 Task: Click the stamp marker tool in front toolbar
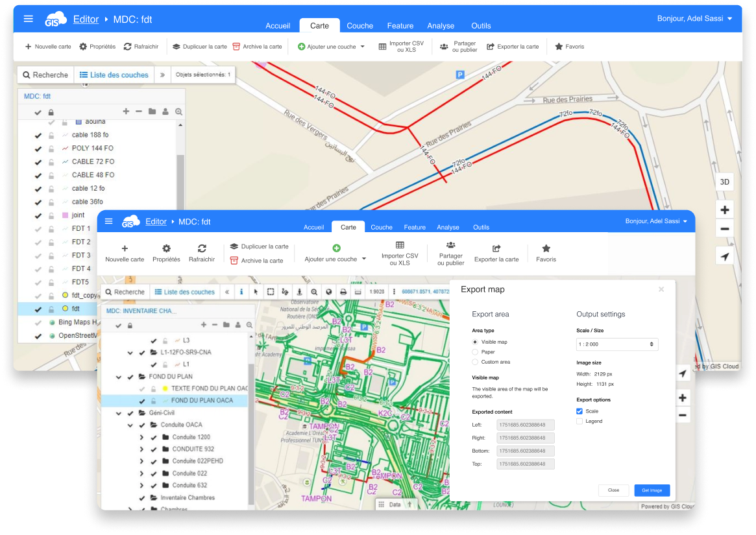coord(299,292)
